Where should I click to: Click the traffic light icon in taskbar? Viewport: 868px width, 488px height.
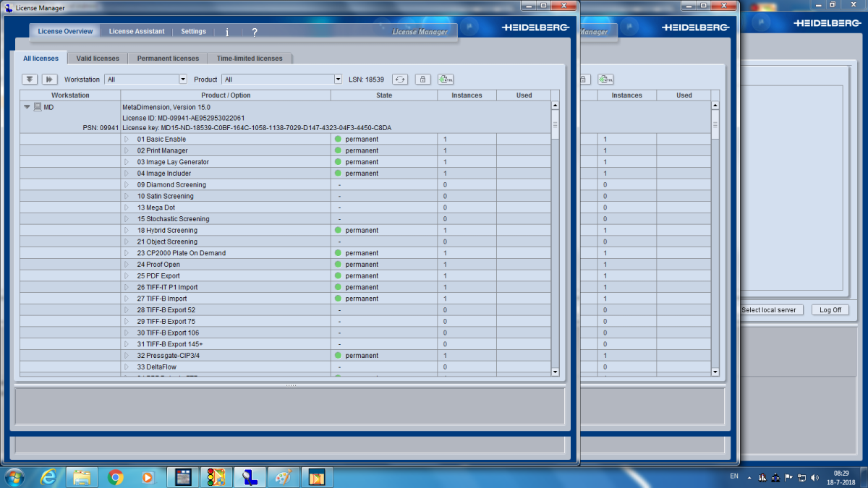216,477
